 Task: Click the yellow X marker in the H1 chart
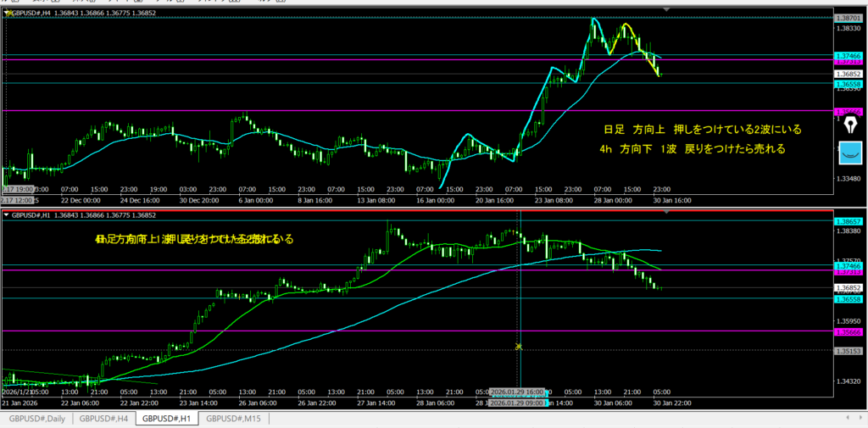(519, 347)
